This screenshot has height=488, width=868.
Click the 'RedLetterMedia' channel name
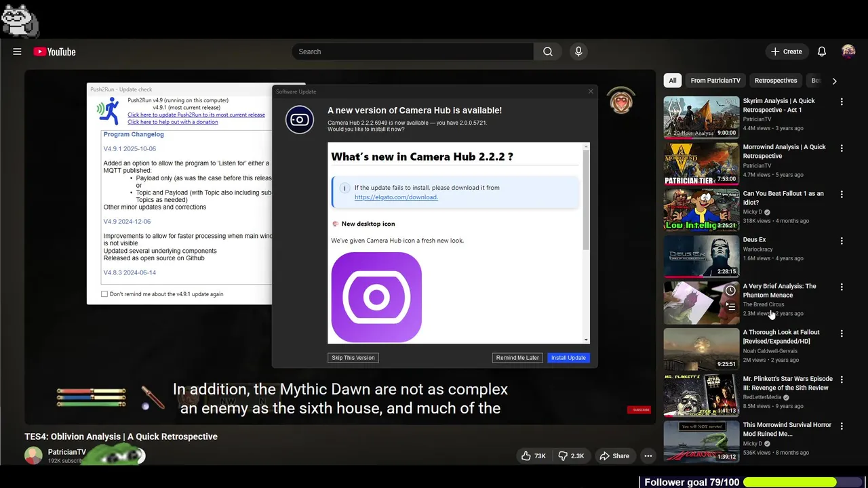click(762, 397)
